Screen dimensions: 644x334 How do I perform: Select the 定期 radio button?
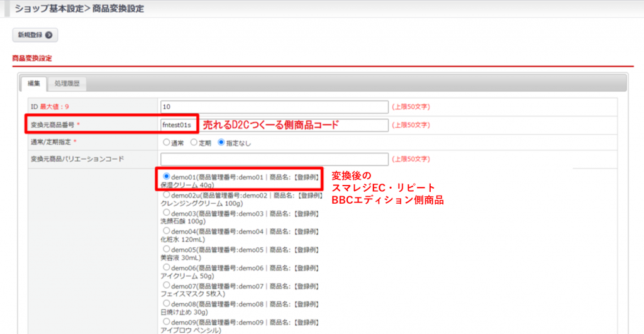pyautogui.click(x=194, y=143)
